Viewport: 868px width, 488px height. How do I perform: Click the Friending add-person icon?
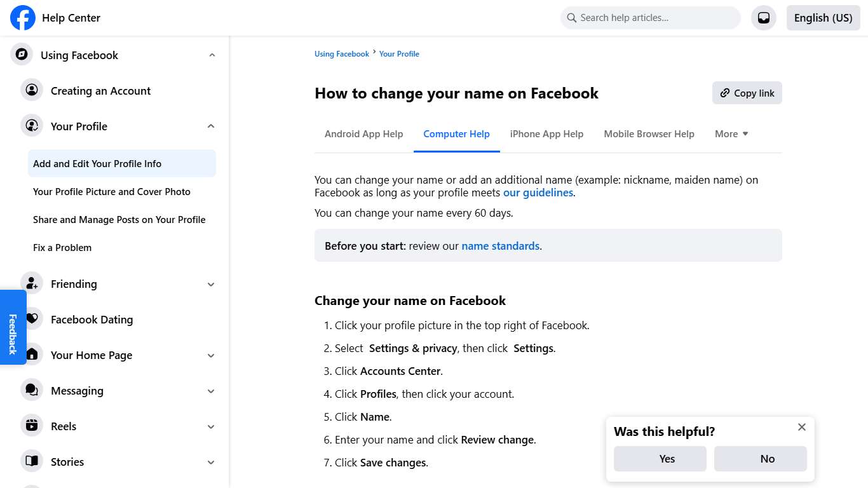coord(32,283)
